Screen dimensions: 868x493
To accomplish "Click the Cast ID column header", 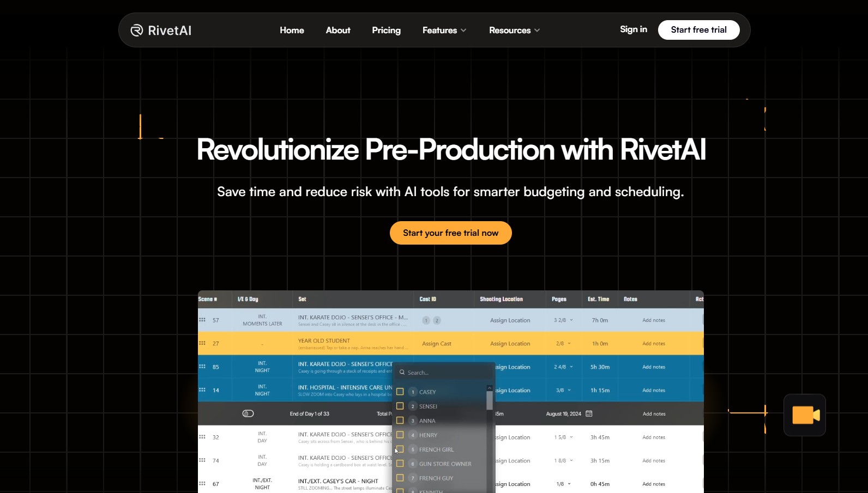I will 427,299.
